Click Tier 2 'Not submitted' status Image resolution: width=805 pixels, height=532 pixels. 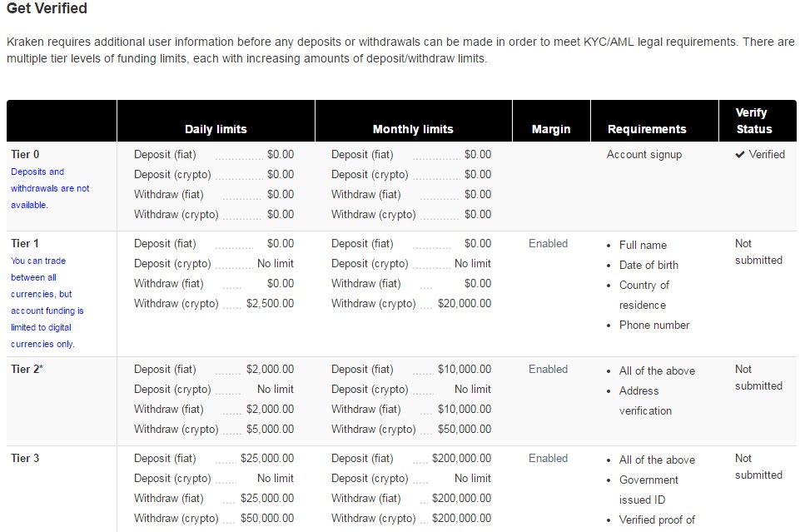coord(758,377)
